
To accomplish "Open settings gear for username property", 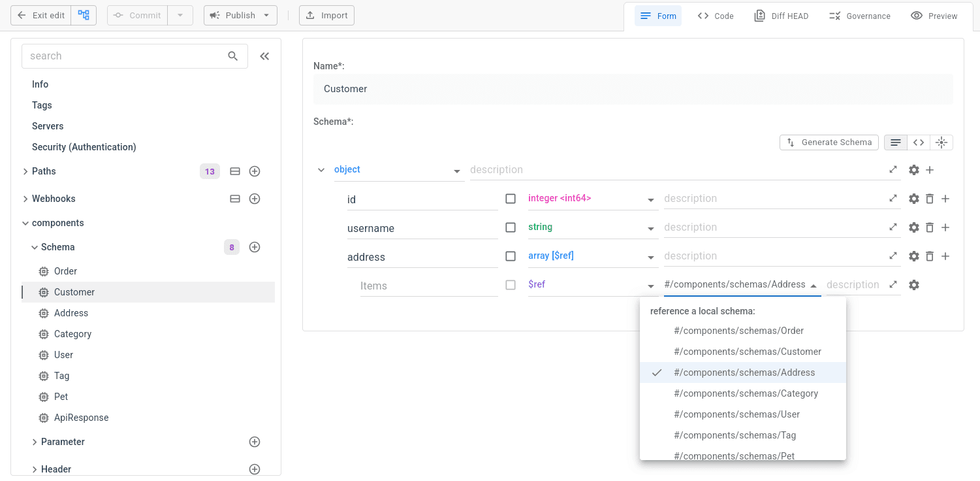I will 914,227.
